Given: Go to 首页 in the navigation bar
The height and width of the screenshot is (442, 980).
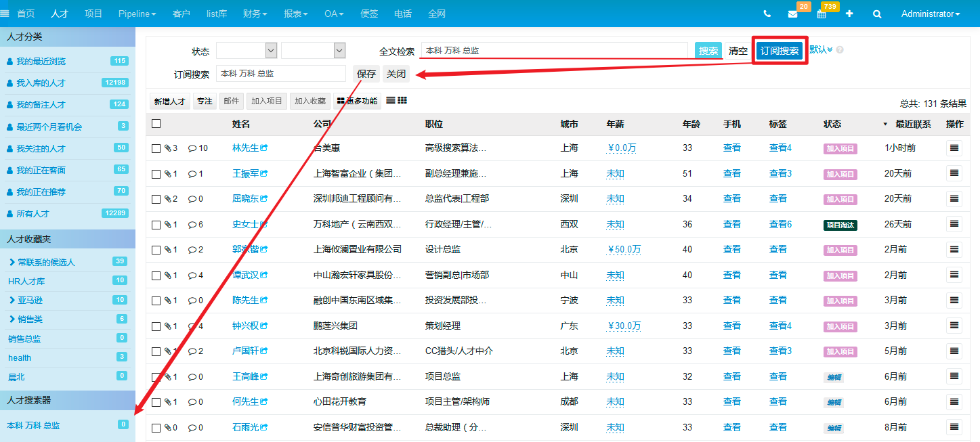Looking at the screenshot, I should (26, 14).
